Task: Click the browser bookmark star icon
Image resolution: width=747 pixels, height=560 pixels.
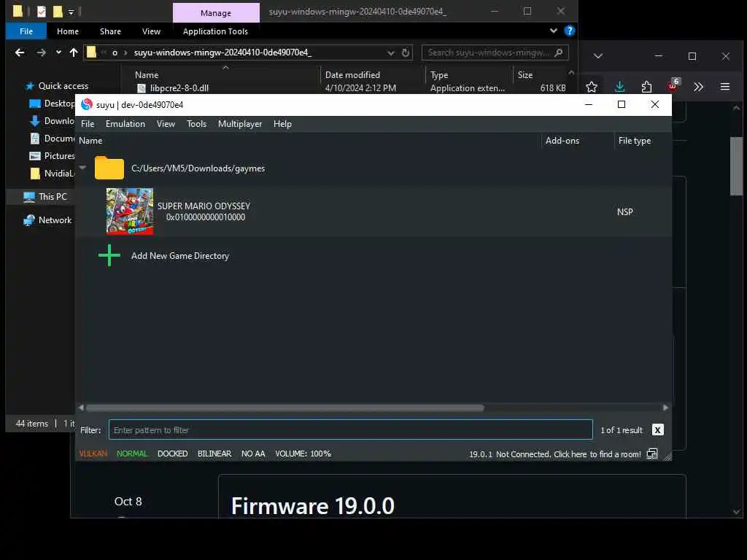Action: pos(592,87)
